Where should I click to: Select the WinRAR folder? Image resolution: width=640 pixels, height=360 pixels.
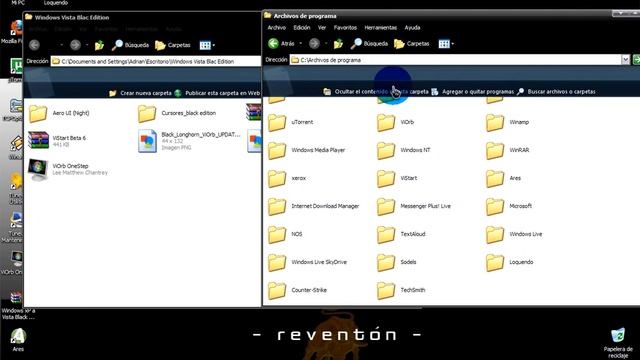(x=507, y=150)
